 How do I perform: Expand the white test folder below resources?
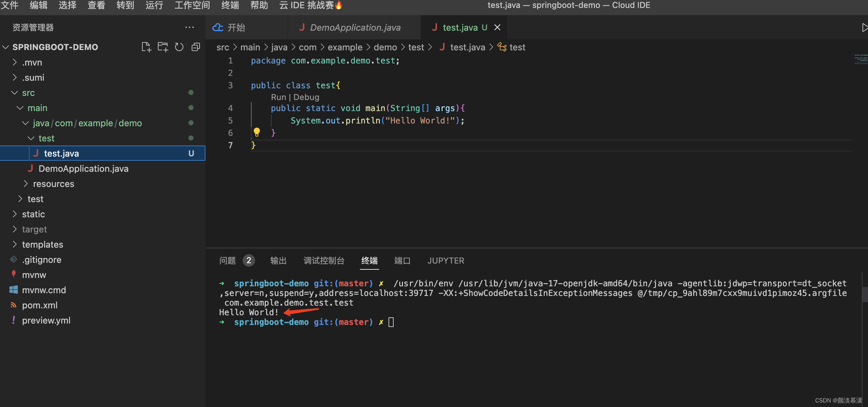coord(20,199)
